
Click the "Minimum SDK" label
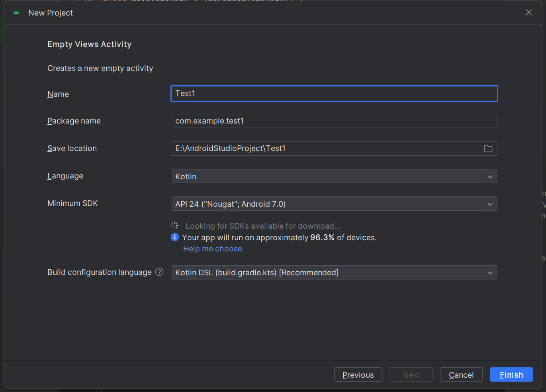[x=72, y=204]
